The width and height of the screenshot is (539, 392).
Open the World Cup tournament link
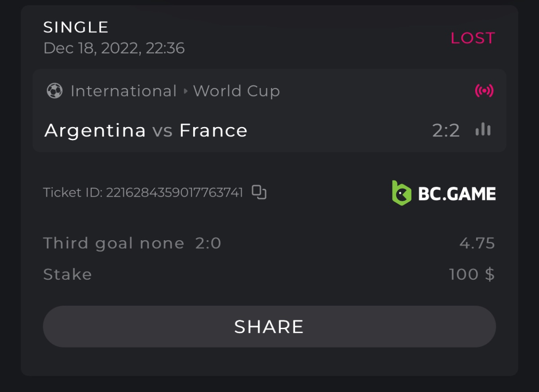click(x=237, y=91)
